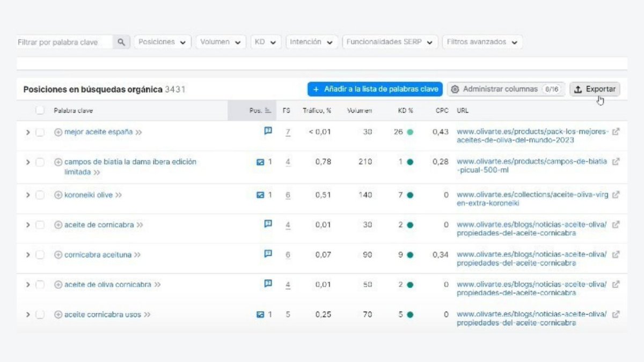Open the Posiciones filter dropdown
Image resolution: width=644 pixels, height=362 pixels.
(x=162, y=42)
